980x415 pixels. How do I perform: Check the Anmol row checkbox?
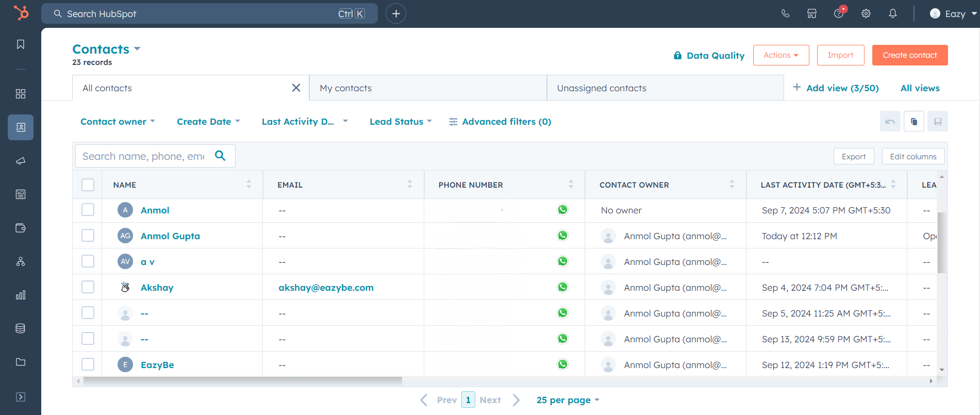pyautogui.click(x=88, y=210)
